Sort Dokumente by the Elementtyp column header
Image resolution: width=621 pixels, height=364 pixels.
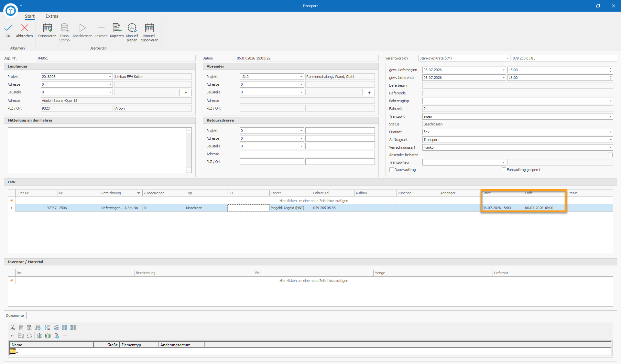(139, 345)
